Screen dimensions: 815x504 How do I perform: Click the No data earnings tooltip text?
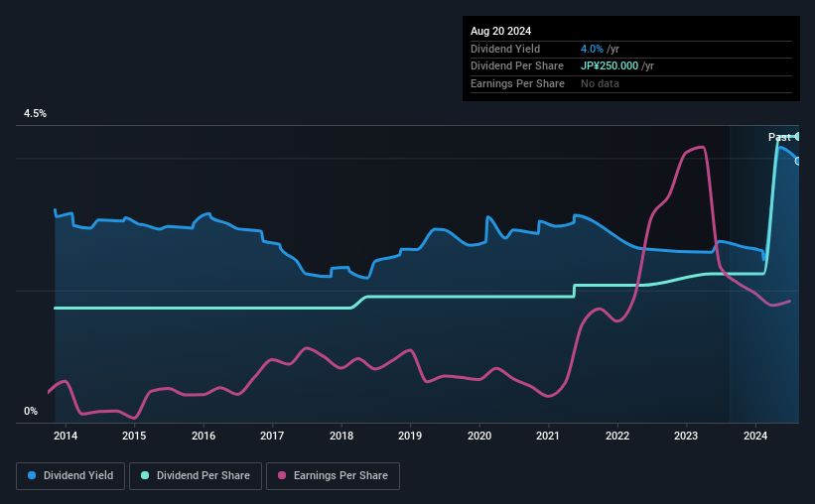pos(601,83)
